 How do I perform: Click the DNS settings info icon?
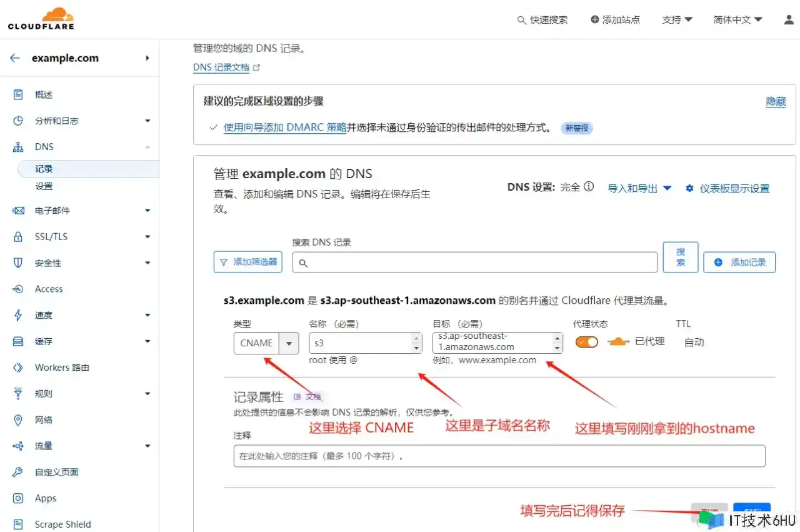click(x=588, y=186)
